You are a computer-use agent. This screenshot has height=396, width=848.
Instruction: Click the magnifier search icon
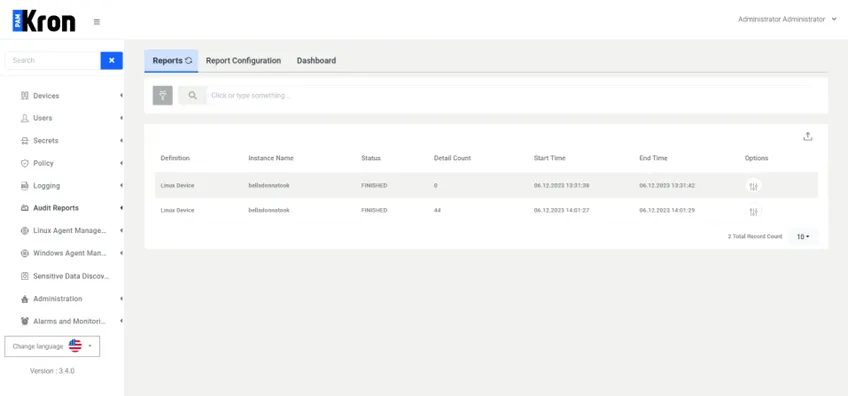(193, 95)
